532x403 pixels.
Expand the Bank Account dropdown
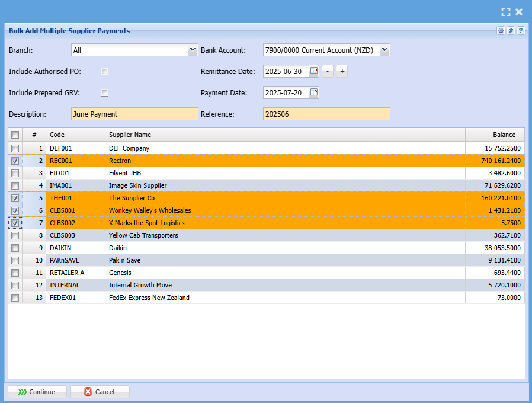[x=384, y=50]
